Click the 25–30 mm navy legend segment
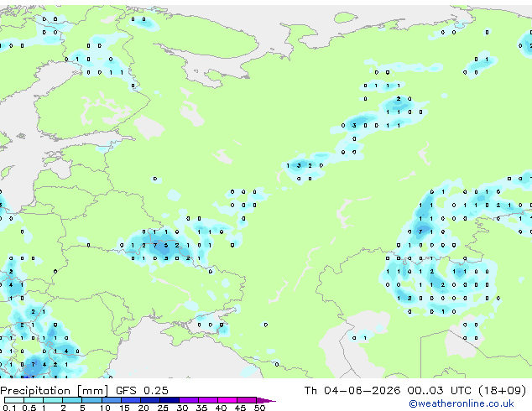532x411 pixels. coord(170,400)
